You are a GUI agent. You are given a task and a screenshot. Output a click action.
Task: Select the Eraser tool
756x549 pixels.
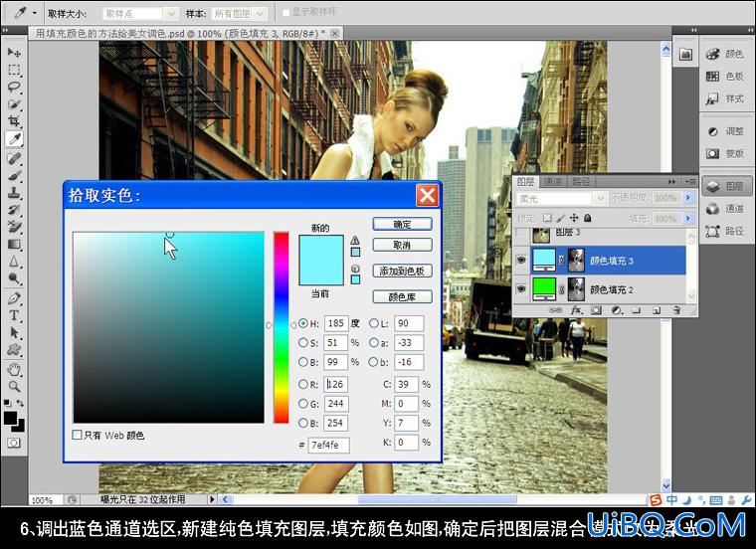point(14,227)
